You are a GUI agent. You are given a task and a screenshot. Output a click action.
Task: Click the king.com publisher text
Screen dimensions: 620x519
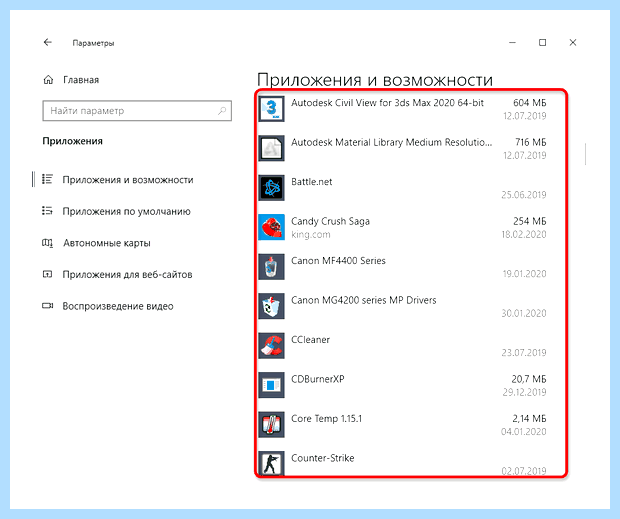(311, 235)
